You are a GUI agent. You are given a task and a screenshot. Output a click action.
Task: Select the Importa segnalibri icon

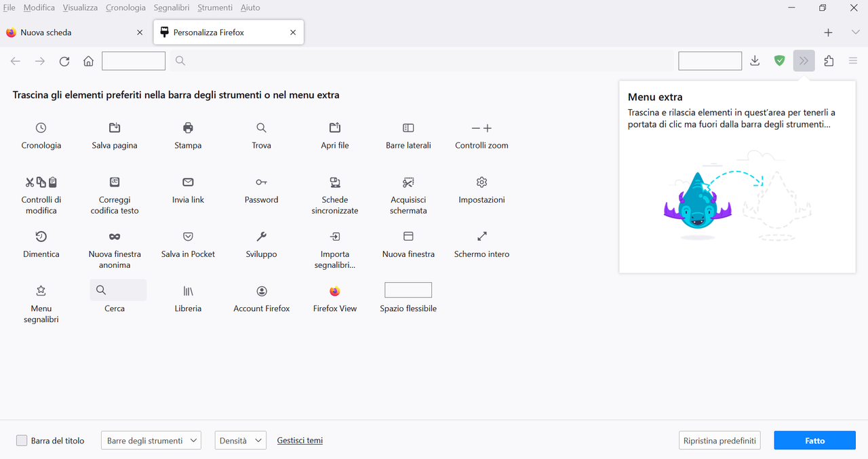pos(335,236)
